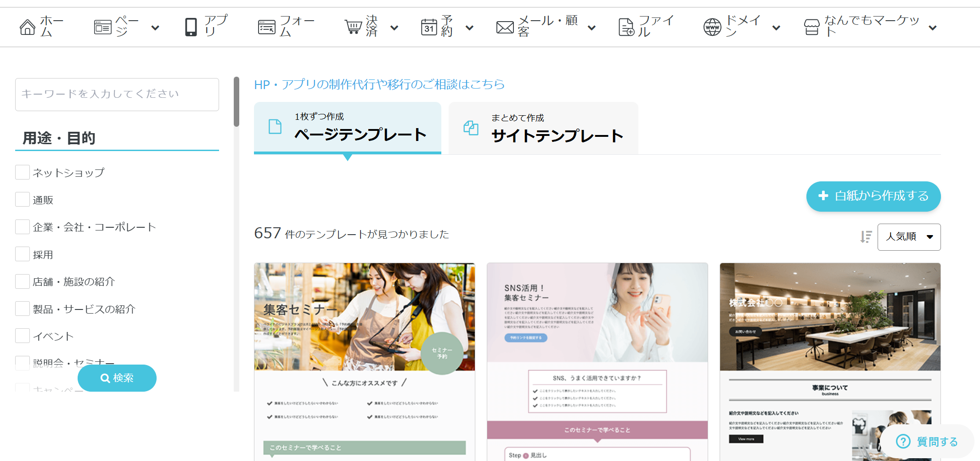The image size is (980, 461).
Task: Click the App smartphone icon
Action: 191,27
